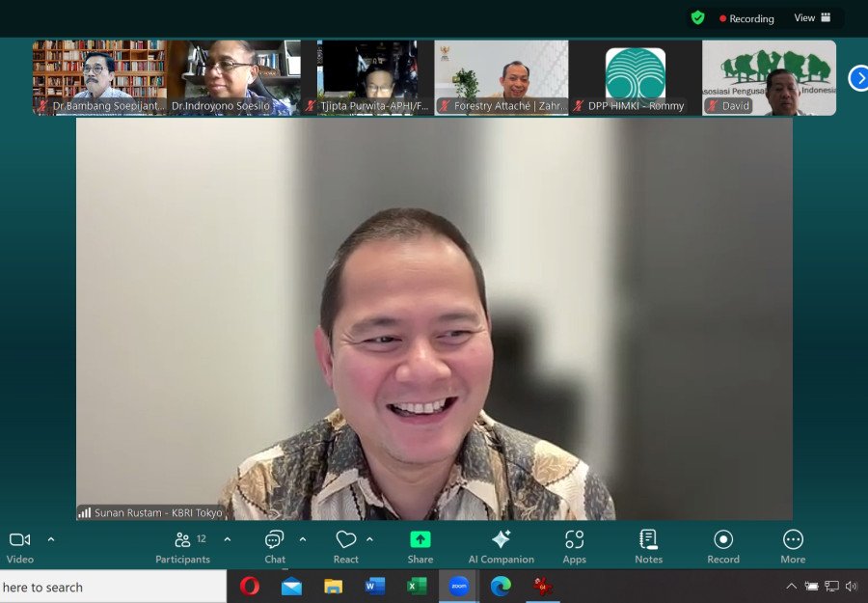Open Zoom Apps
Screen dimensions: 868x603
point(575,546)
